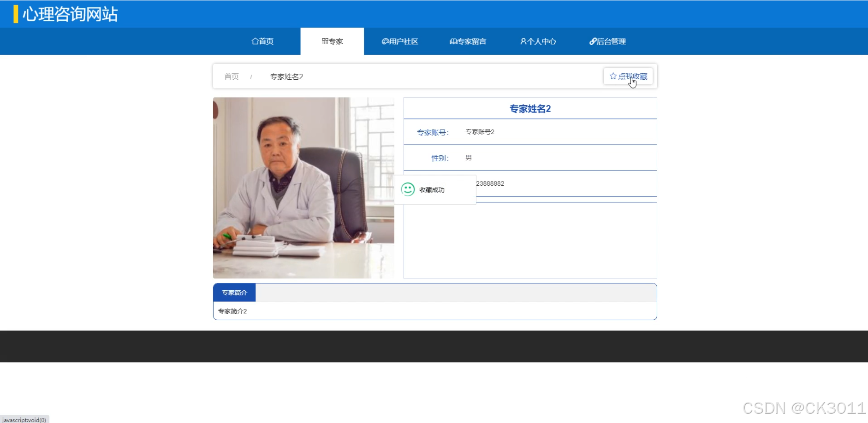Click the link icon for 后台管理
The image size is (868, 423).
[x=593, y=41]
